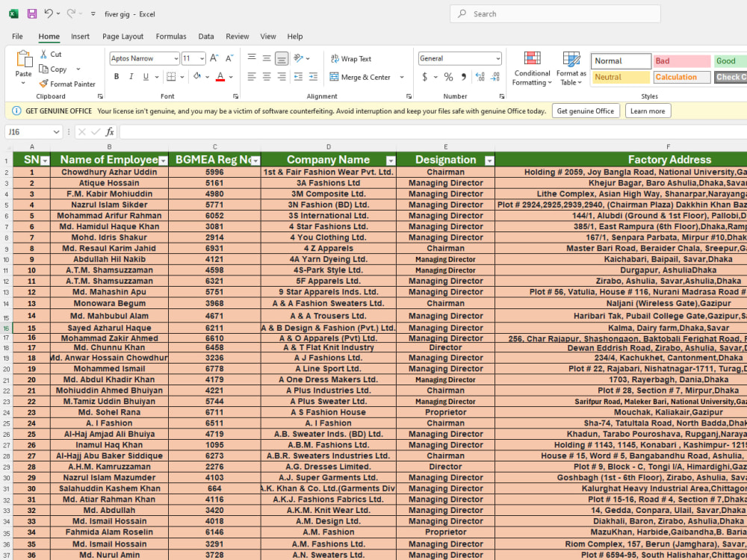Screen dimensions: 747x560
Task: Apply the Normal cell style
Action: coord(622,61)
